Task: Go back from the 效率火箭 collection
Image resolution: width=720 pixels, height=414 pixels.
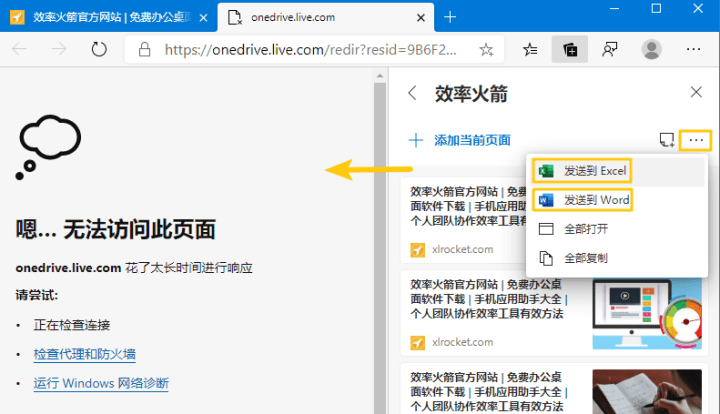Action: (412, 93)
